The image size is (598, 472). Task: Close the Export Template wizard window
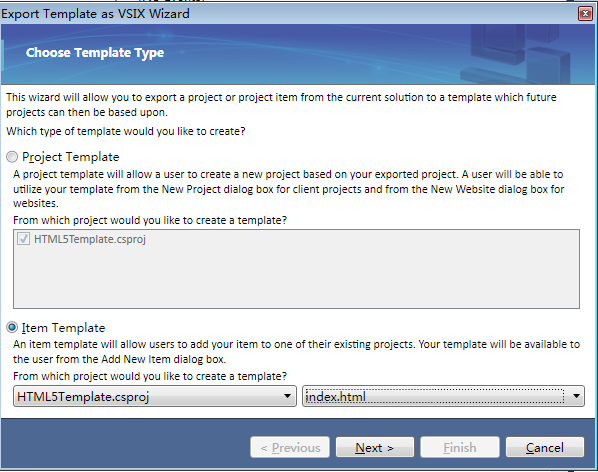(585, 14)
